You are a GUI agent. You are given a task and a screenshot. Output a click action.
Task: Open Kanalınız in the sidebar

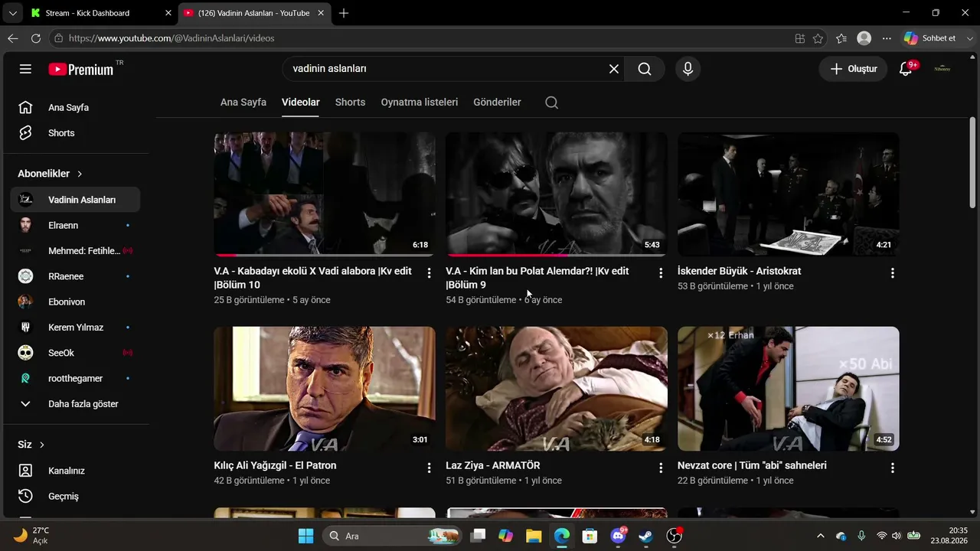click(75, 471)
